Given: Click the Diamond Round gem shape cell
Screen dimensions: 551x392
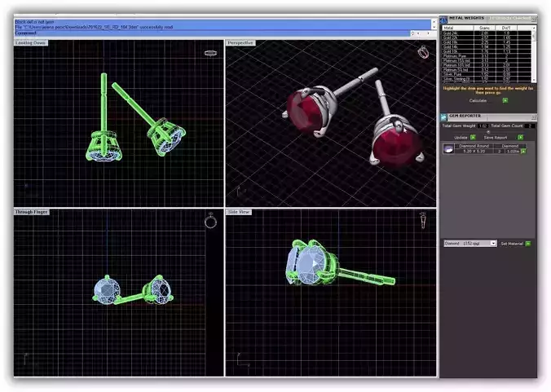Looking at the screenshot, I should tap(474, 146).
